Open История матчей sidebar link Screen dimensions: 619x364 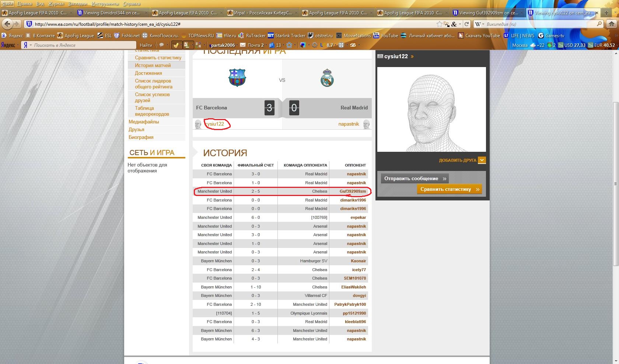coord(153,65)
